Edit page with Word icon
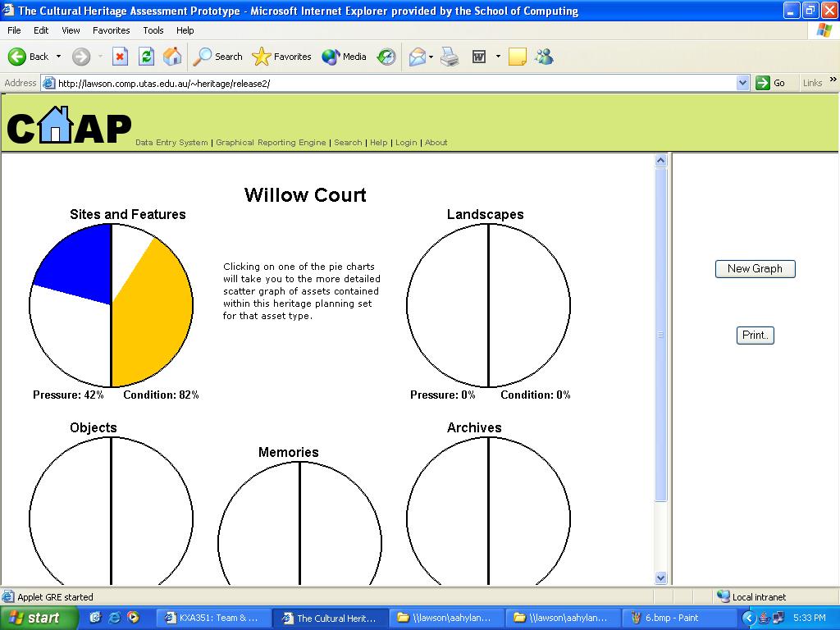Viewport: 840px width, 630px height. coord(479,57)
